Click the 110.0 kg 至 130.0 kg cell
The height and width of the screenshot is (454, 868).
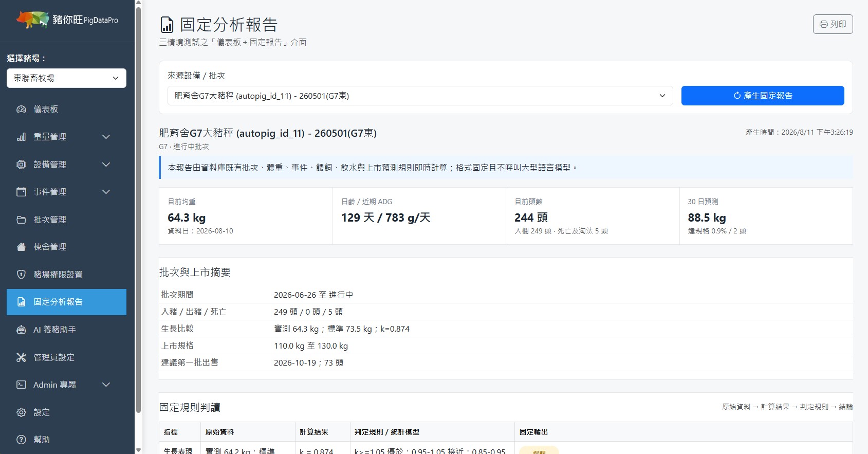tap(311, 346)
